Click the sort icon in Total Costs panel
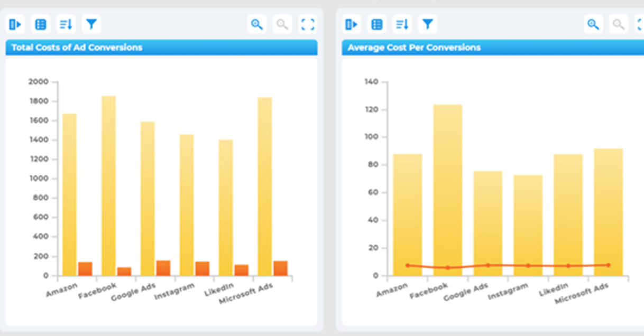Viewport: 644px width, 336px height. coord(66,24)
